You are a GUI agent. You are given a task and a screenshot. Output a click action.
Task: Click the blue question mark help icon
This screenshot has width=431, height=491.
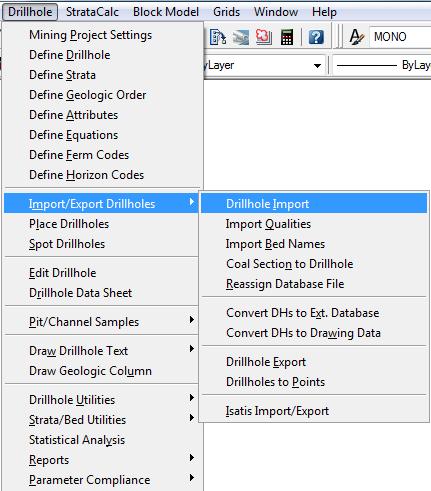316,37
